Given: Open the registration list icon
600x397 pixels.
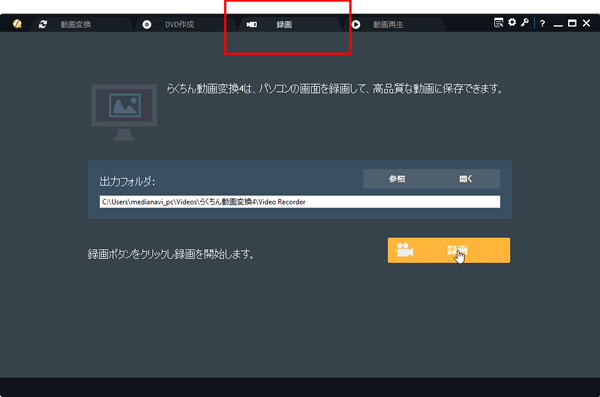Looking at the screenshot, I should [x=498, y=23].
